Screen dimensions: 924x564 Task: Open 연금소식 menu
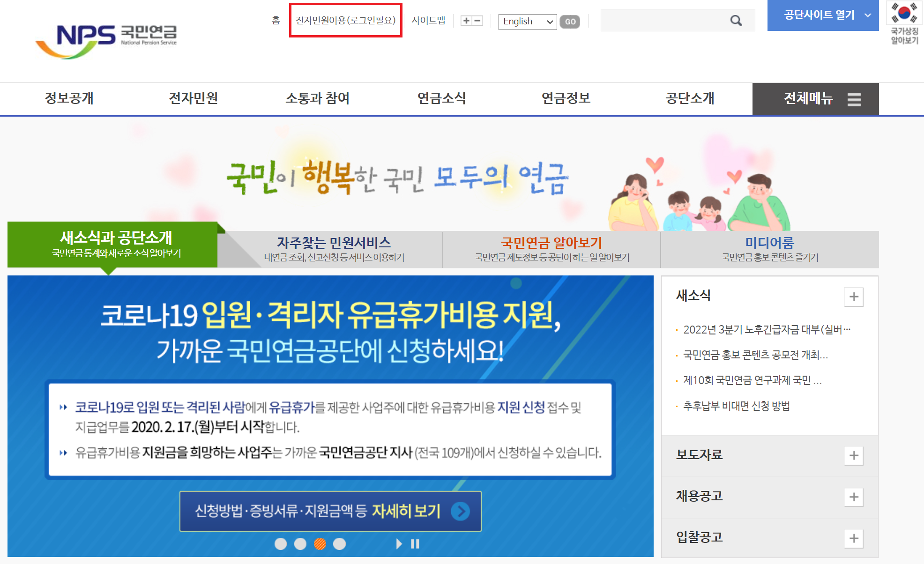click(442, 98)
